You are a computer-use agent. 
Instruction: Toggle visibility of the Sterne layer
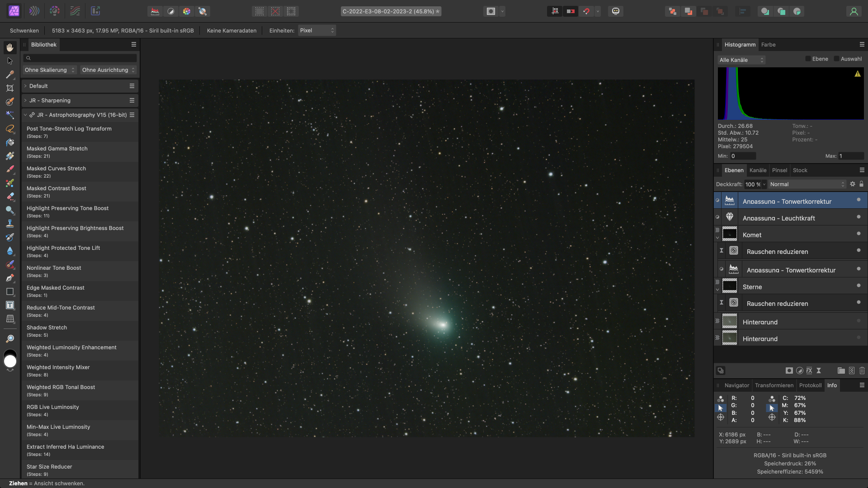859,286
